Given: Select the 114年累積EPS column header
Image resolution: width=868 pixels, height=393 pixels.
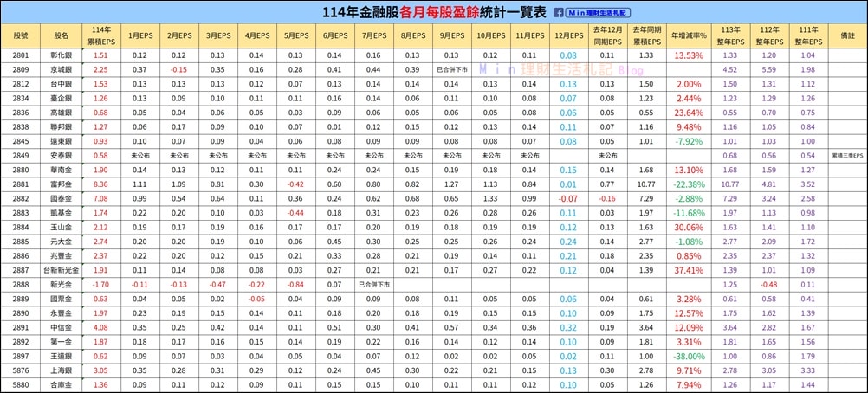Looking at the screenshot, I should [x=100, y=36].
